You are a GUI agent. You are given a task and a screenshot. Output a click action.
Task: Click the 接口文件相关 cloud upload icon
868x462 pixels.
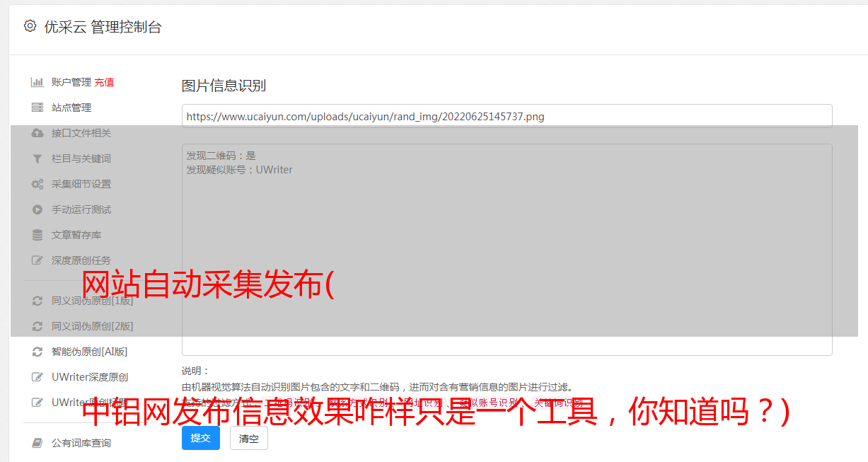(x=37, y=133)
